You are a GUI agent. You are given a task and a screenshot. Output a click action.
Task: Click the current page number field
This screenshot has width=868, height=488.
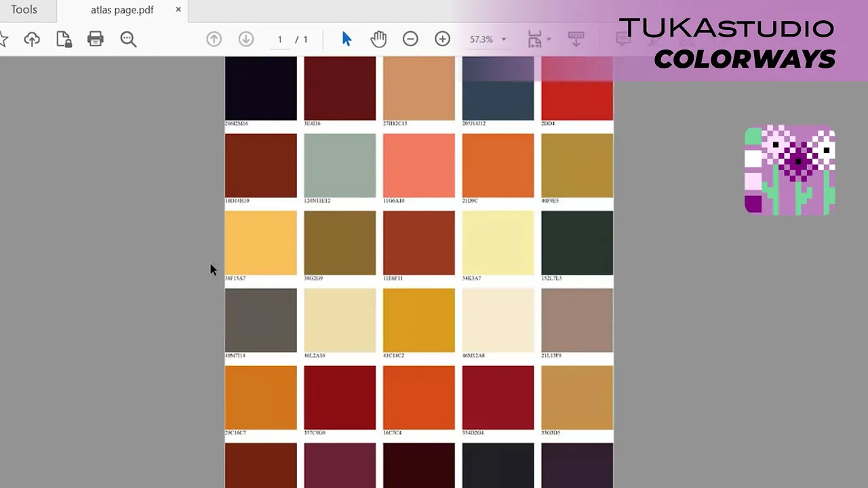(279, 39)
